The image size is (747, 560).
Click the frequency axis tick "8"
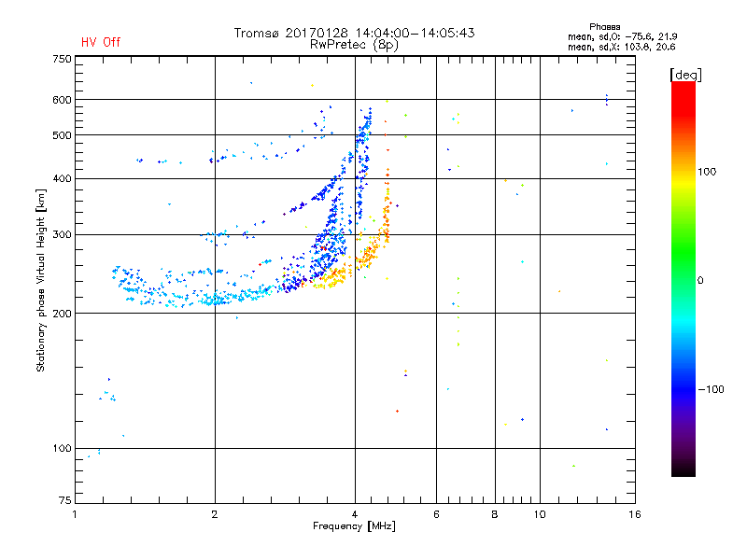(x=495, y=514)
